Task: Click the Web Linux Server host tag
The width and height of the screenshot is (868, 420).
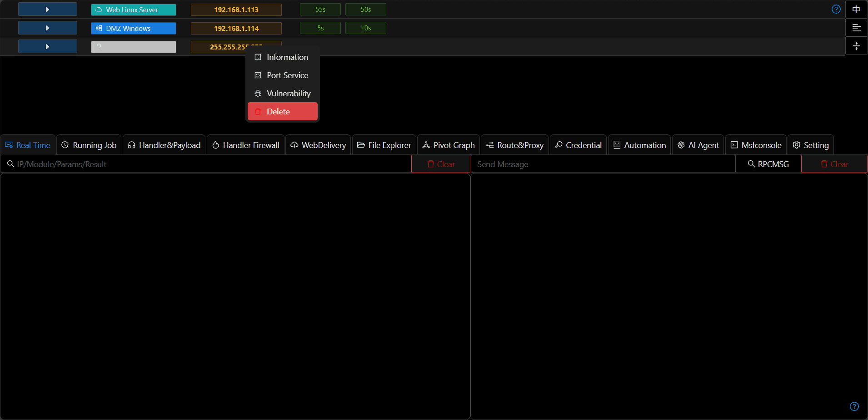Action: tap(133, 10)
